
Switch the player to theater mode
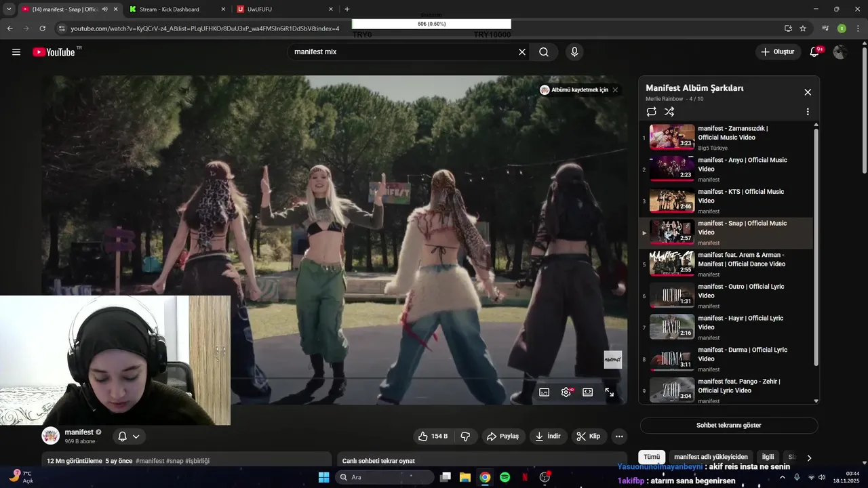(588, 392)
